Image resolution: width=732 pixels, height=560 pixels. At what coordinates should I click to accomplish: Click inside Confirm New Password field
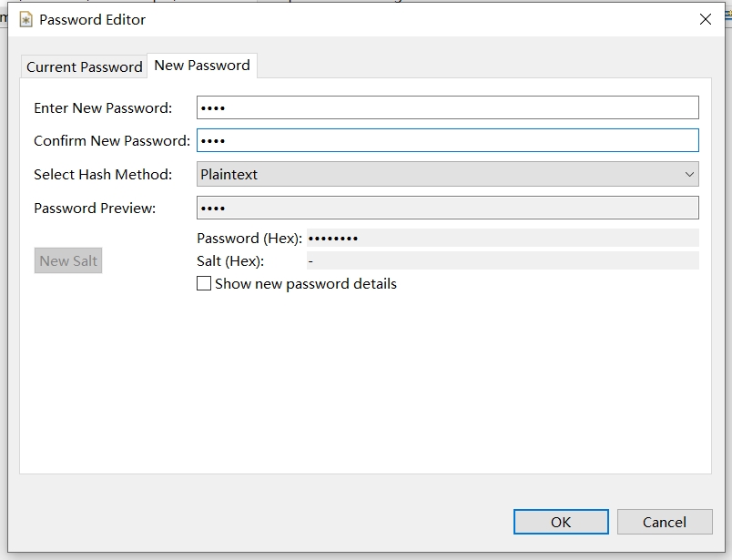coord(447,140)
